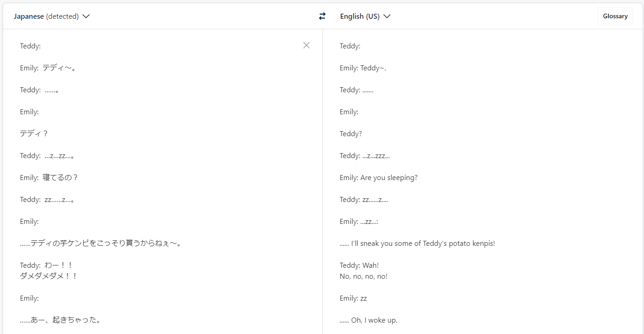Clear the Japanese source text
This screenshot has width=644, height=334.
pyautogui.click(x=306, y=45)
